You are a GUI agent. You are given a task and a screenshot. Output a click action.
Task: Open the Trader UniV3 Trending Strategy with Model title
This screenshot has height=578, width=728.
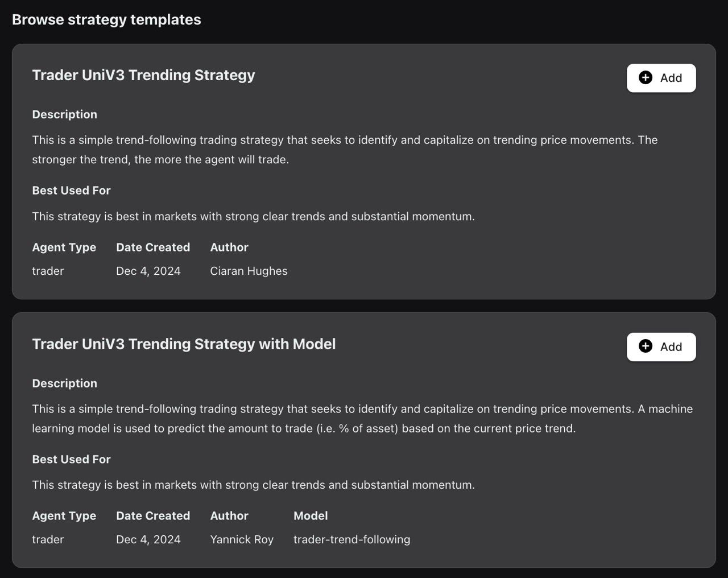click(184, 344)
